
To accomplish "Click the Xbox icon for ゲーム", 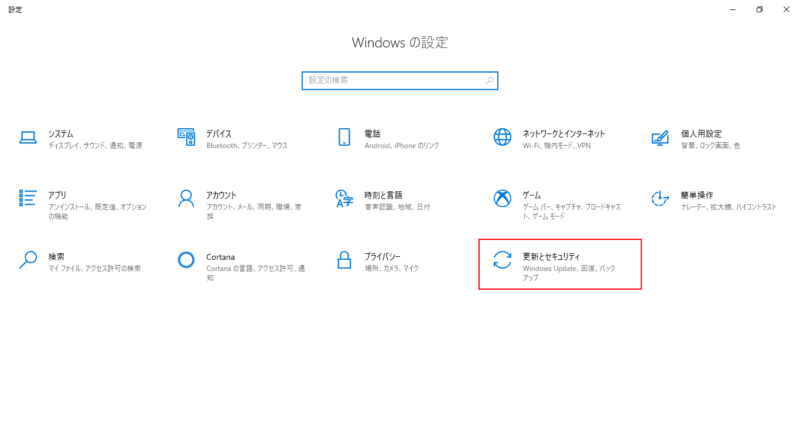I will pyautogui.click(x=502, y=198).
